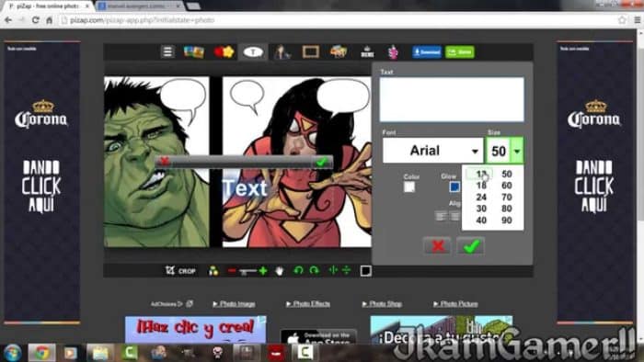
Task: Click the AdChoices label
Action: (x=167, y=304)
